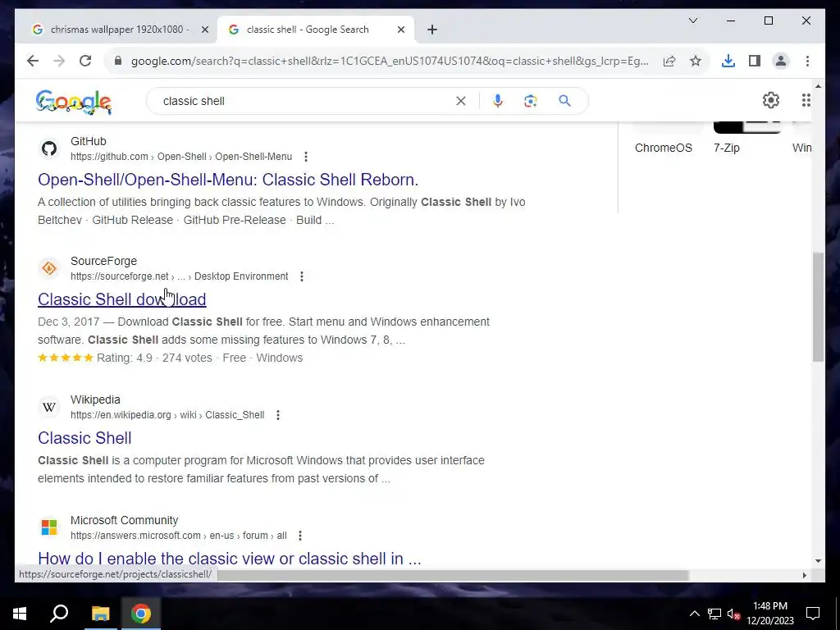Click the horizontal scrollbar right arrow
The width and height of the screenshot is (840, 630).
(804, 575)
